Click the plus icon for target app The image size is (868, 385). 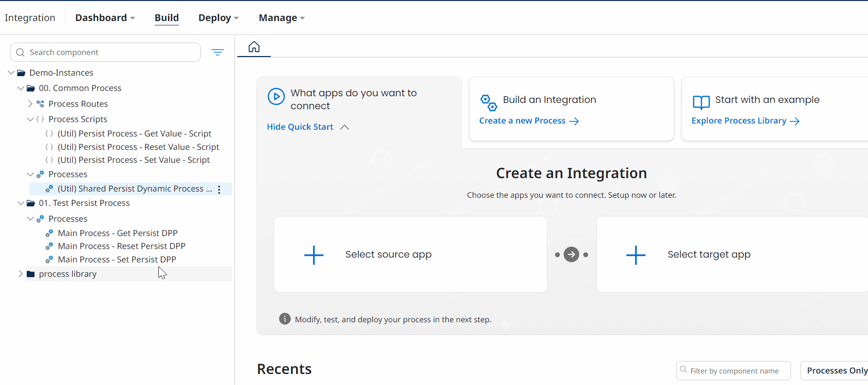click(636, 255)
